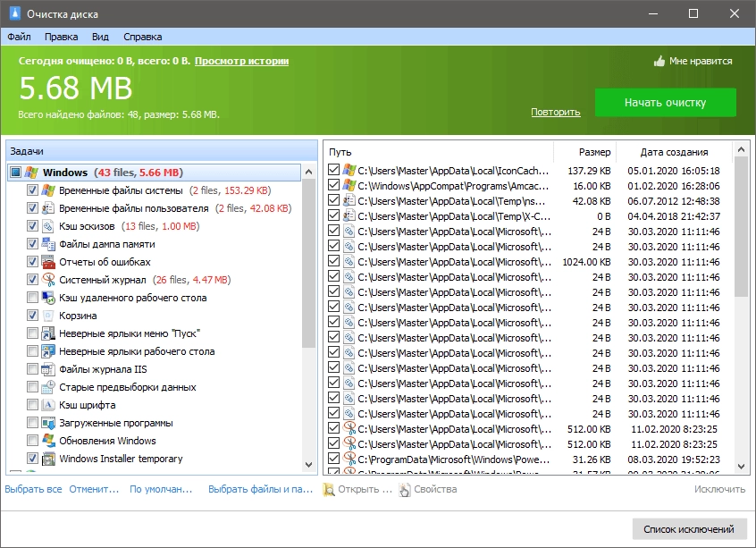
Task: Click the Выбрать файлы и па… link
Action: pos(261,489)
